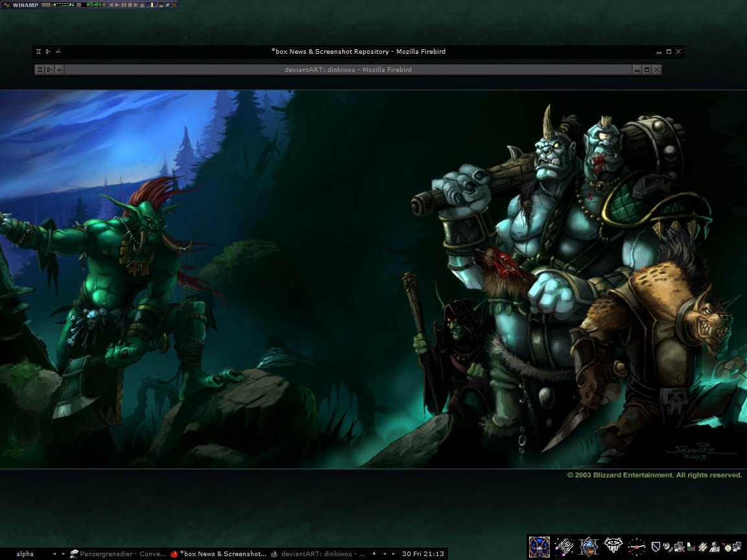Roll up the *box News window with the up-arrow button
The height and width of the screenshot is (560, 747).
[x=58, y=51]
